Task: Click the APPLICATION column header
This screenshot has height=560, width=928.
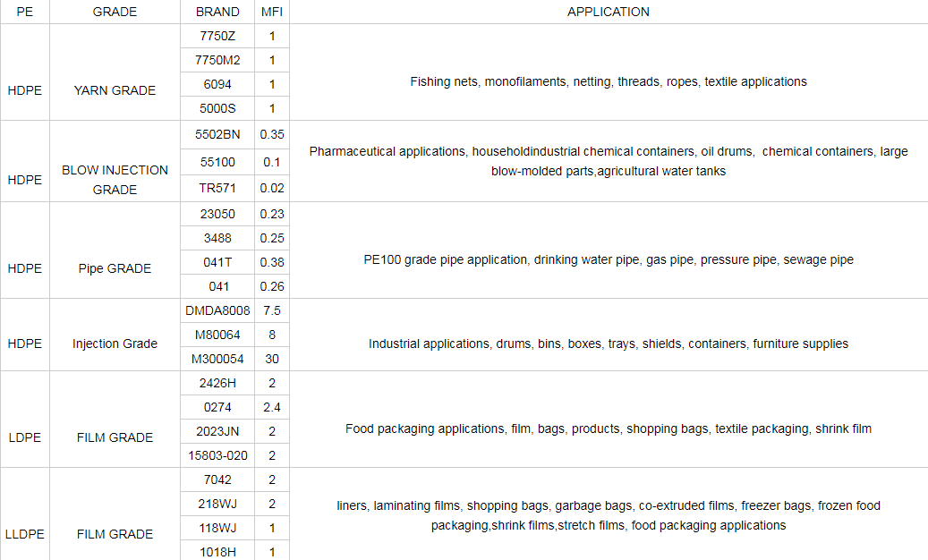Action: [x=608, y=12]
